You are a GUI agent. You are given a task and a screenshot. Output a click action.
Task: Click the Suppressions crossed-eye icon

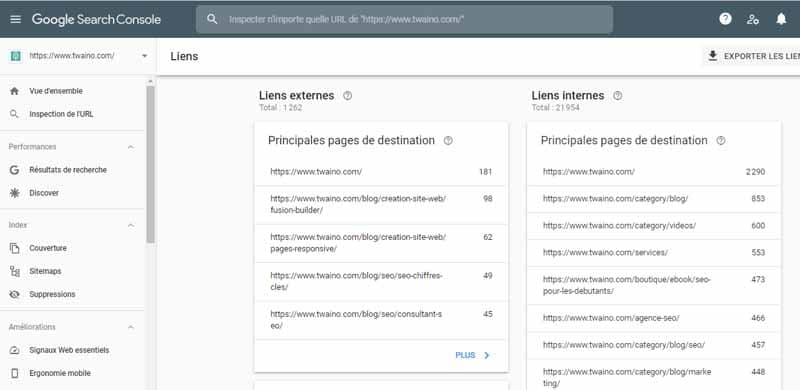pyautogui.click(x=14, y=294)
